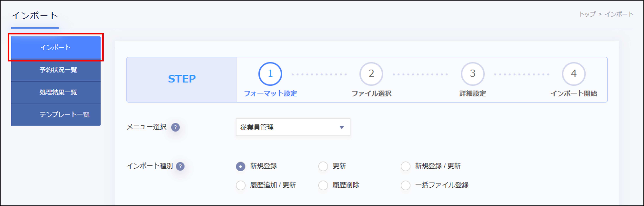Click the highlighted インポート sidebar item
Image resolution: width=644 pixels, height=206 pixels.
56,47
